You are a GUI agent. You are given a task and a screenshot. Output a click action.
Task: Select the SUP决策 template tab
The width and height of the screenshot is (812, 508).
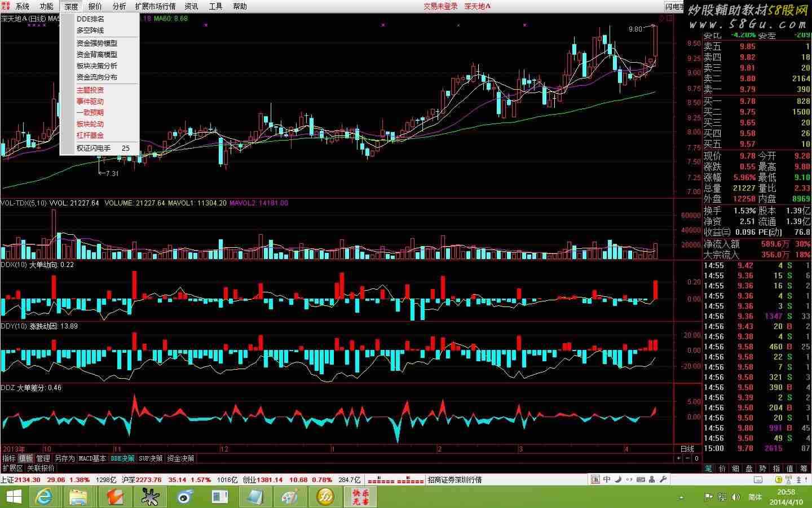point(151,458)
